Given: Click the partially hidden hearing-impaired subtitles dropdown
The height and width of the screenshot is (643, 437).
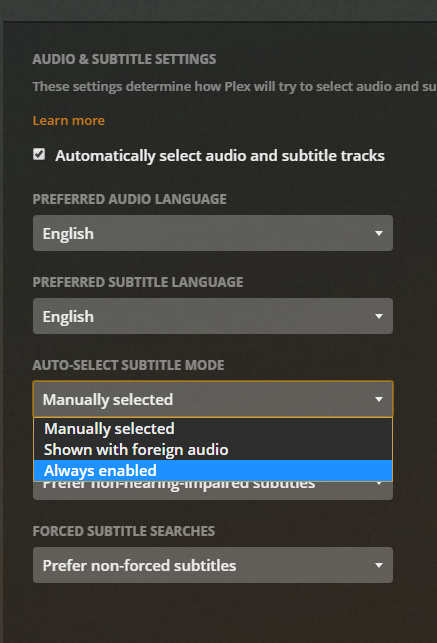Looking at the screenshot, I should 213,490.
